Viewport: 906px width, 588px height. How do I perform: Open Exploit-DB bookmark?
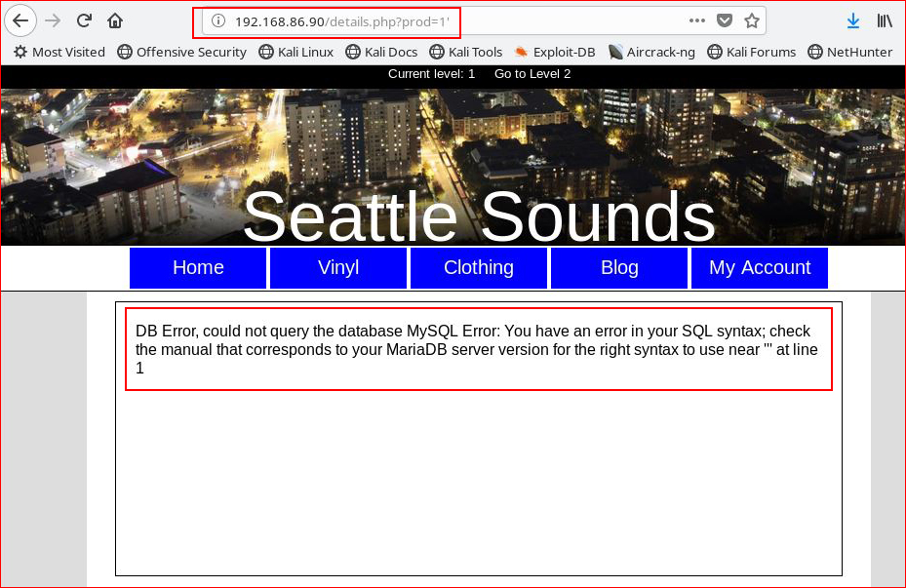click(x=555, y=52)
